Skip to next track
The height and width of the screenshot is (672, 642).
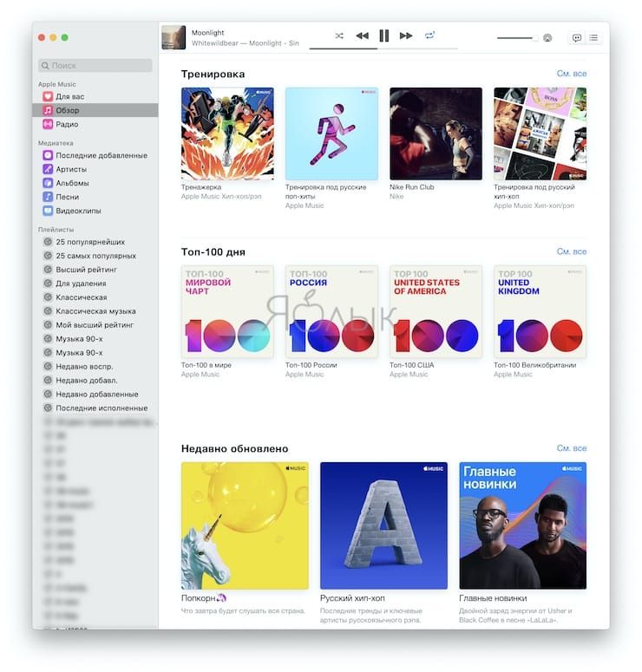(x=406, y=36)
